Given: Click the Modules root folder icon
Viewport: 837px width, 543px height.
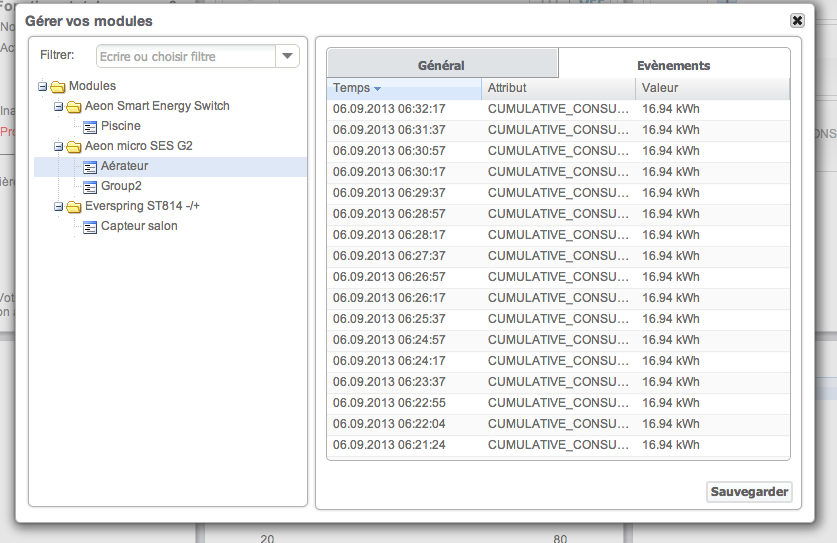Looking at the screenshot, I should [x=57, y=86].
